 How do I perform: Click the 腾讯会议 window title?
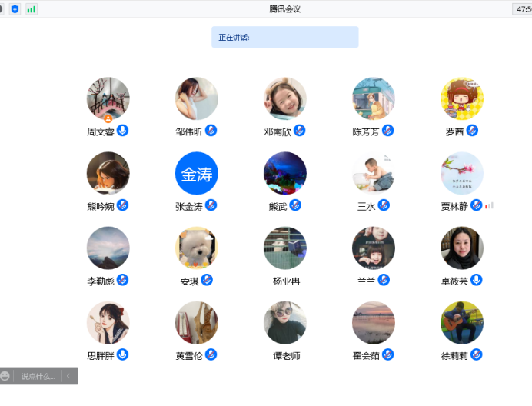tap(284, 9)
